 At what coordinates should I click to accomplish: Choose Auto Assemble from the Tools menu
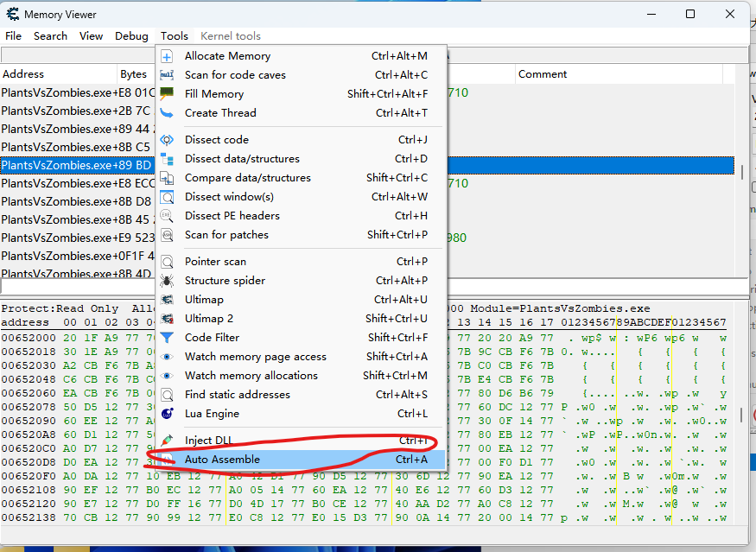click(222, 460)
